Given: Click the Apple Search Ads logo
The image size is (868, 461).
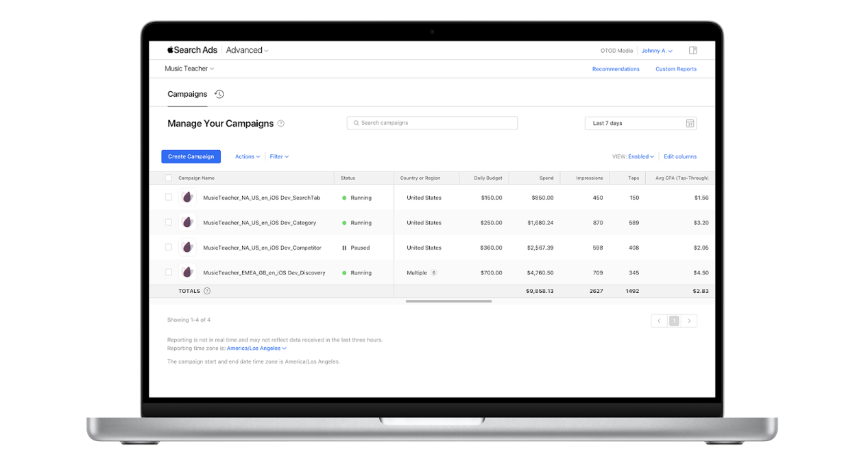Looking at the screenshot, I should (x=192, y=50).
